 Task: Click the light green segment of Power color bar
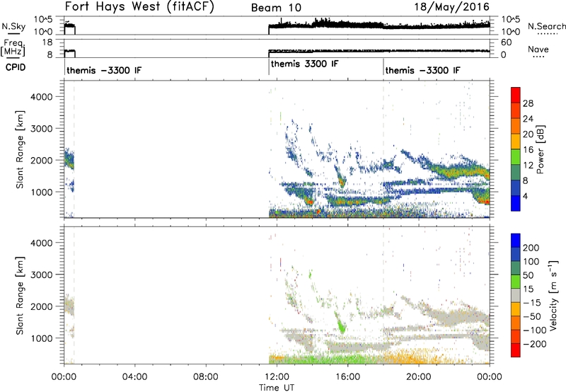click(516, 156)
